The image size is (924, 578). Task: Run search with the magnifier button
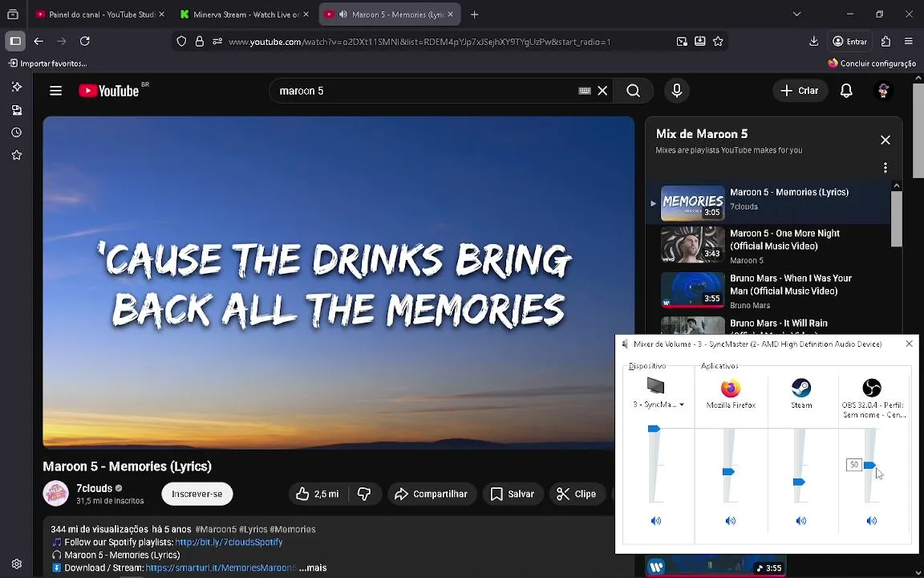point(633,91)
